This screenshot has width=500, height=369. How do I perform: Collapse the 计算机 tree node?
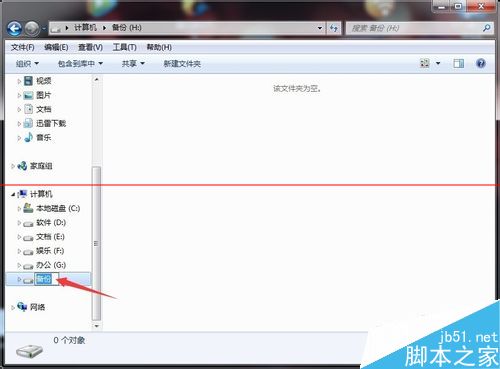[13, 194]
